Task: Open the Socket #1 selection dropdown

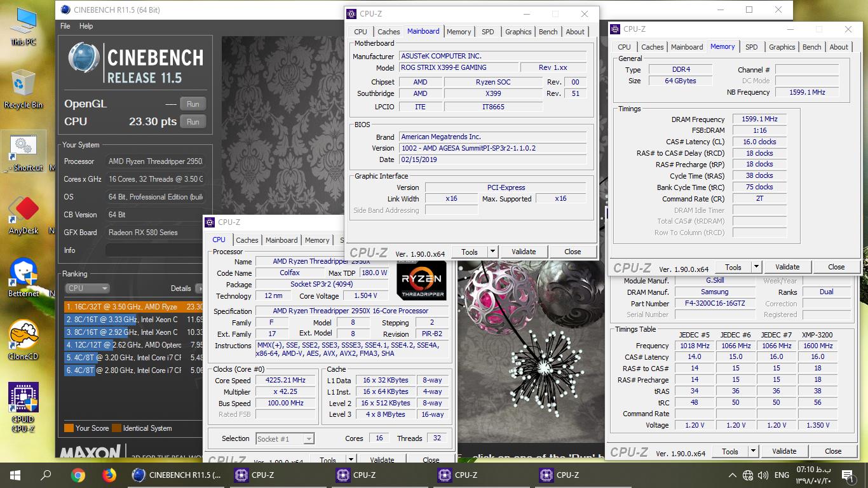Action: [285, 438]
